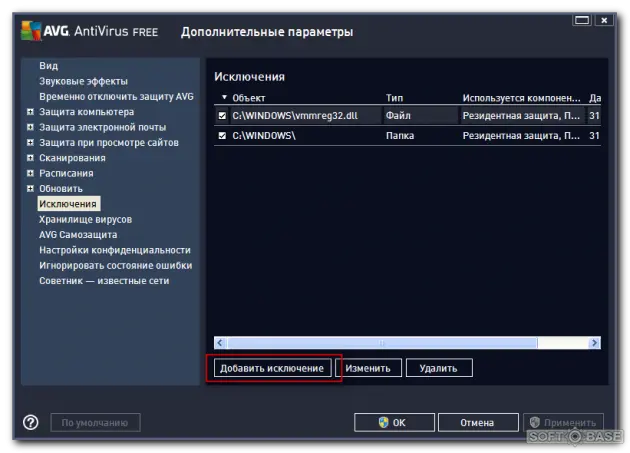Click Резидентная защита cell in Папка row
Screen dimensions: 630x453
(521, 136)
